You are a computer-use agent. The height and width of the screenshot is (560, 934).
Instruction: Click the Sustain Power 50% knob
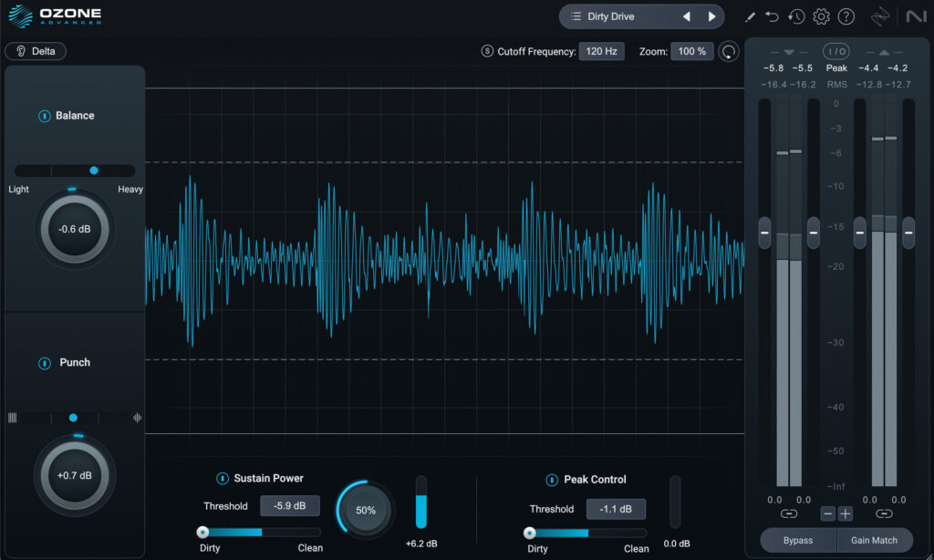click(x=366, y=510)
